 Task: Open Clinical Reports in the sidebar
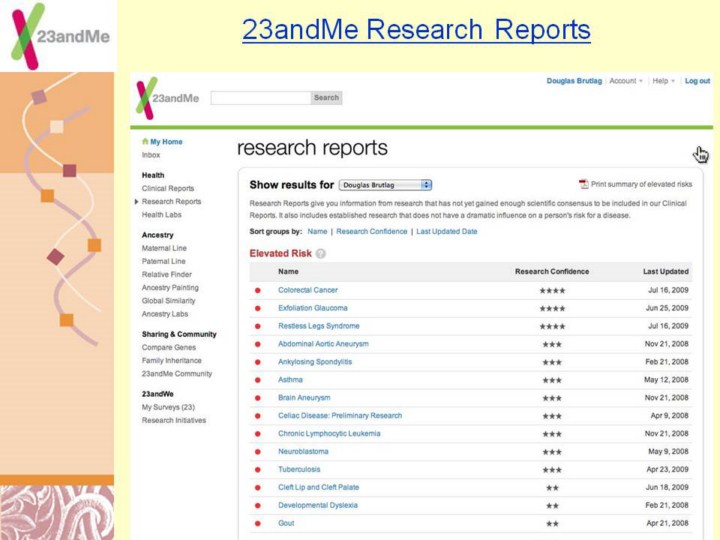tap(168, 188)
